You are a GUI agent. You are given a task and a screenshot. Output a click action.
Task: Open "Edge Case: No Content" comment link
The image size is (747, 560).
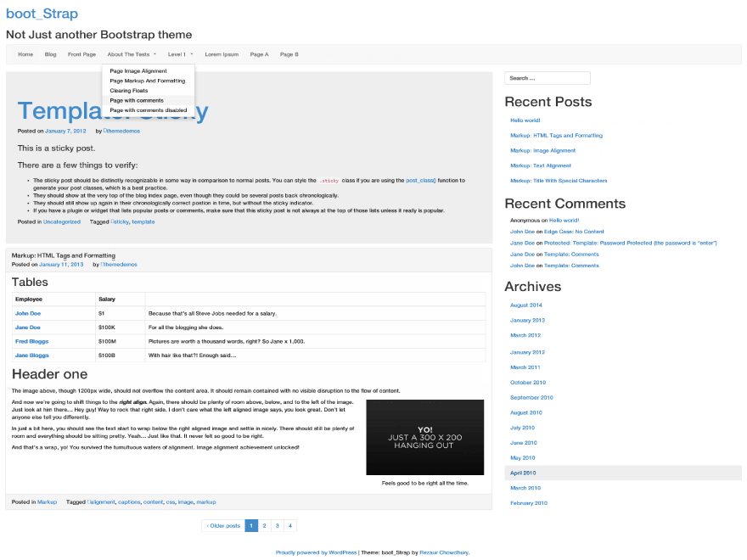[574, 231]
